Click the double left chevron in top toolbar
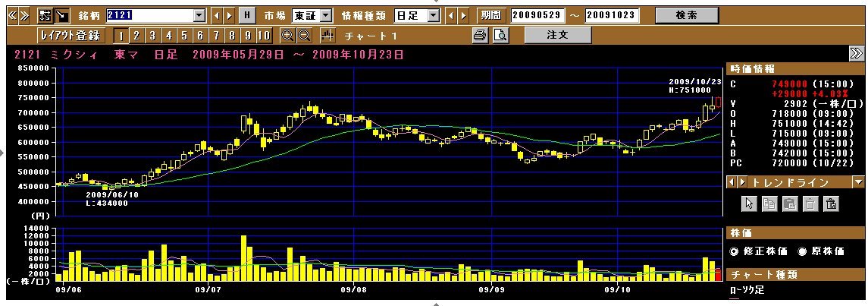 13,15
